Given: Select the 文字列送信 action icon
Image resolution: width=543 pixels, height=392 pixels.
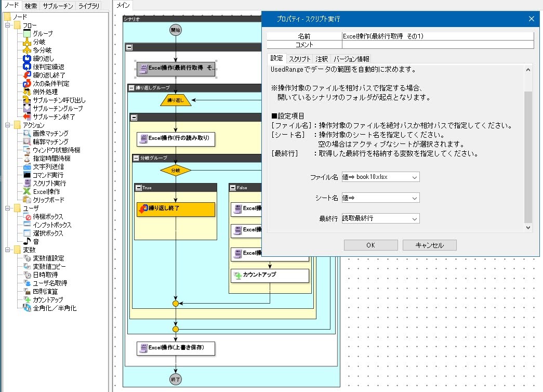Looking at the screenshot, I should click(27, 167).
